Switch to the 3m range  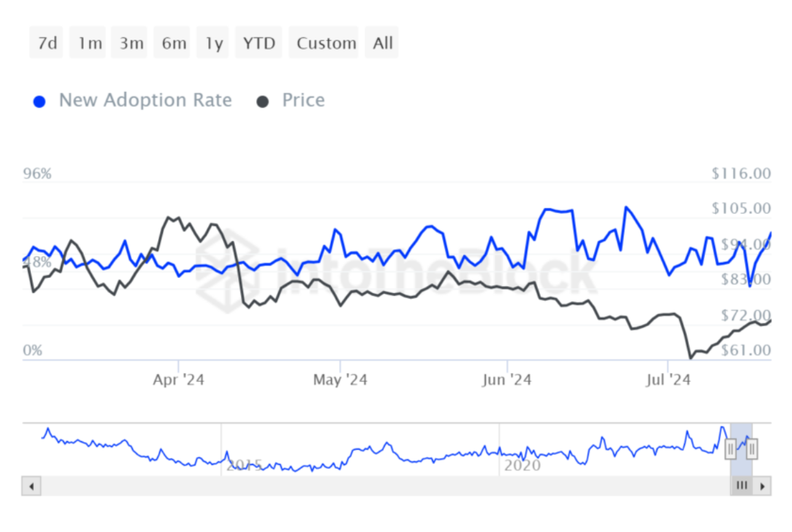click(131, 43)
